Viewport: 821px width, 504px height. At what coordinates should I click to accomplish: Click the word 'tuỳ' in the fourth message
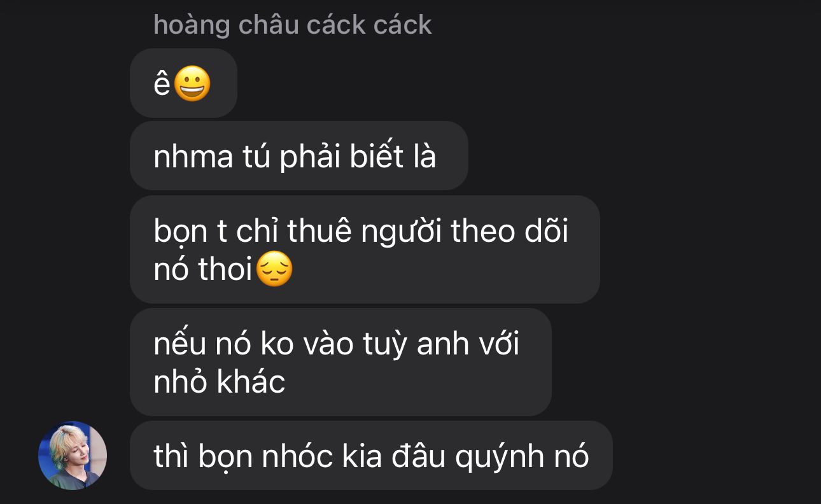click(x=386, y=345)
